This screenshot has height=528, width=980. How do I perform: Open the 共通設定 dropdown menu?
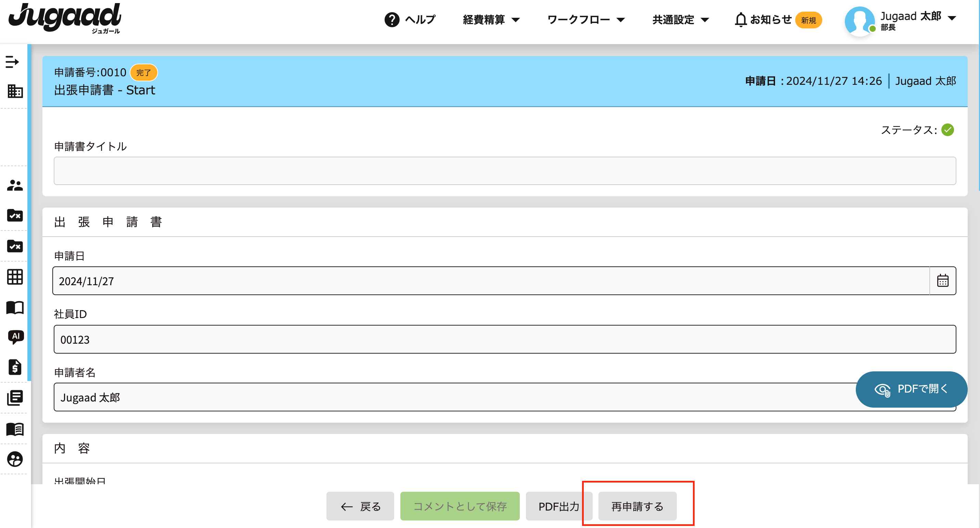(x=680, y=20)
